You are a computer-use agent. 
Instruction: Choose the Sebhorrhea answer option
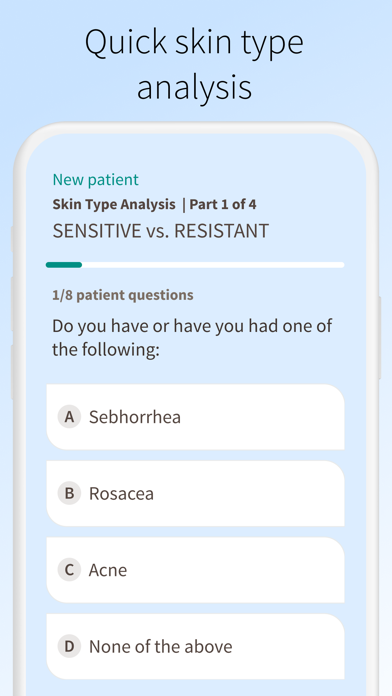[x=195, y=417]
